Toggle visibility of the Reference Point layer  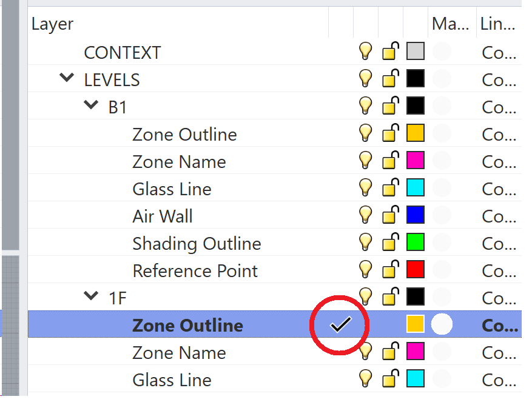pos(365,270)
